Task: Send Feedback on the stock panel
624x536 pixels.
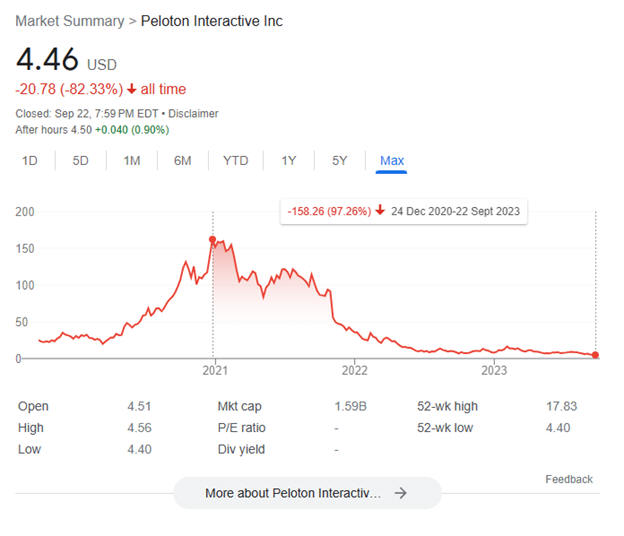Action: click(569, 479)
